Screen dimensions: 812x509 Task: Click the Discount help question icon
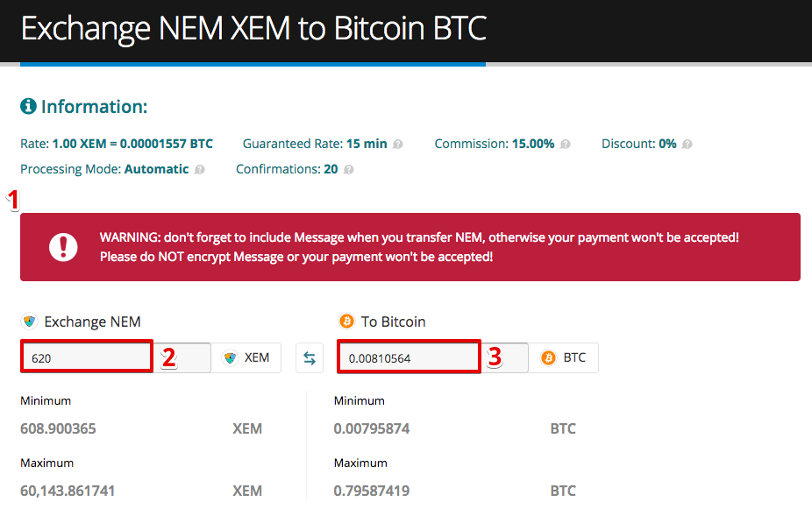point(687,145)
